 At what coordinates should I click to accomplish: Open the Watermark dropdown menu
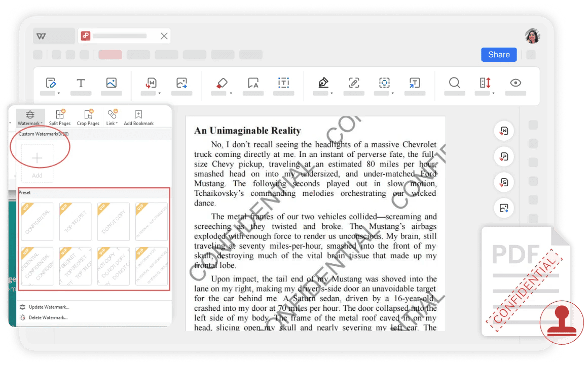click(30, 118)
